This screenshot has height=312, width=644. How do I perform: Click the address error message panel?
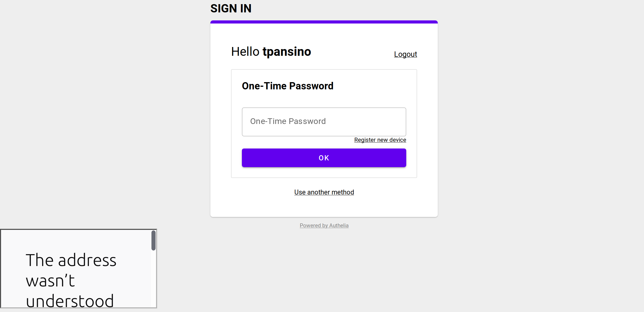[x=78, y=269]
